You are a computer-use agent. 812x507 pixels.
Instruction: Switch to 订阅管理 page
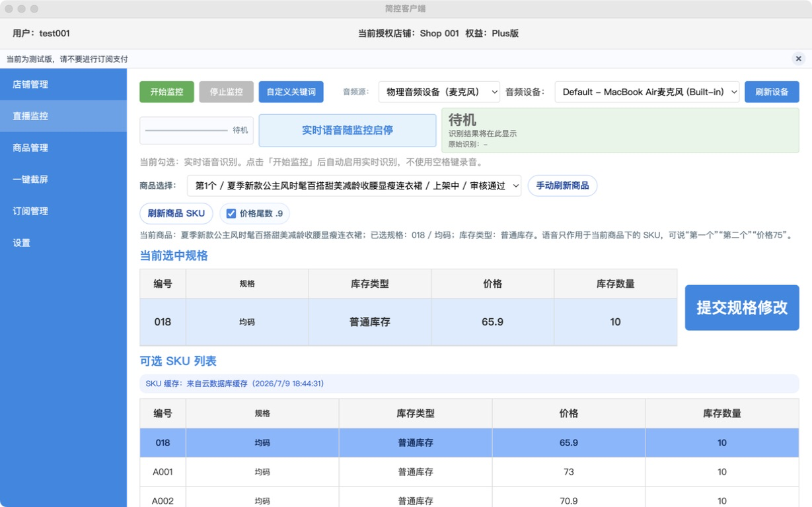coord(63,211)
